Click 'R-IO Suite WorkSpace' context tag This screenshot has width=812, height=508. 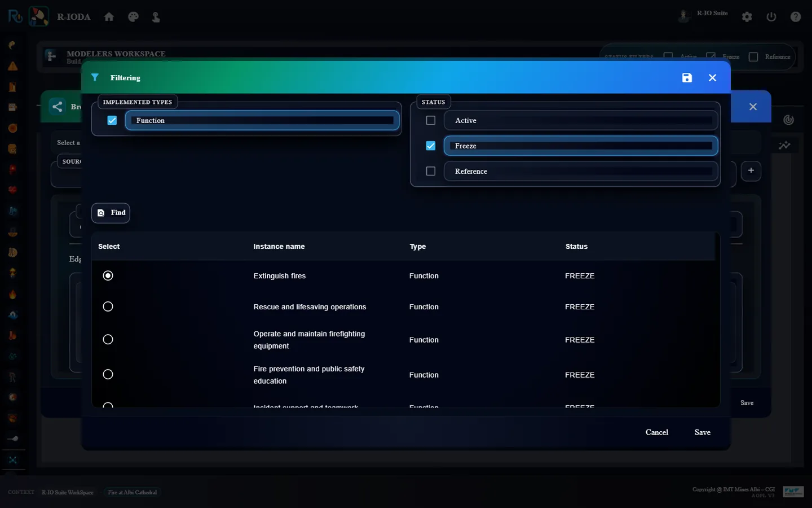(x=68, y=492)
